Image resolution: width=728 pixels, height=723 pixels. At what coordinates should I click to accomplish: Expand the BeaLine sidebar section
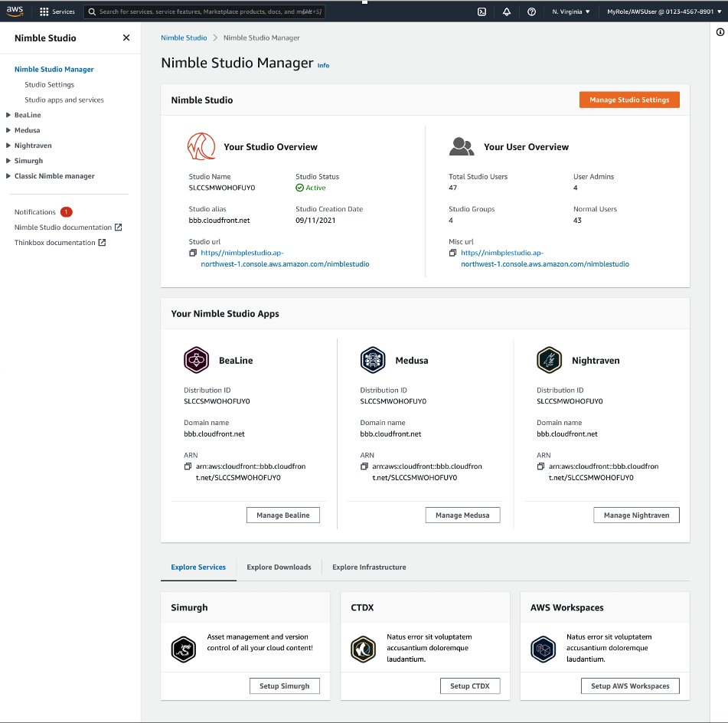point(8,115)
